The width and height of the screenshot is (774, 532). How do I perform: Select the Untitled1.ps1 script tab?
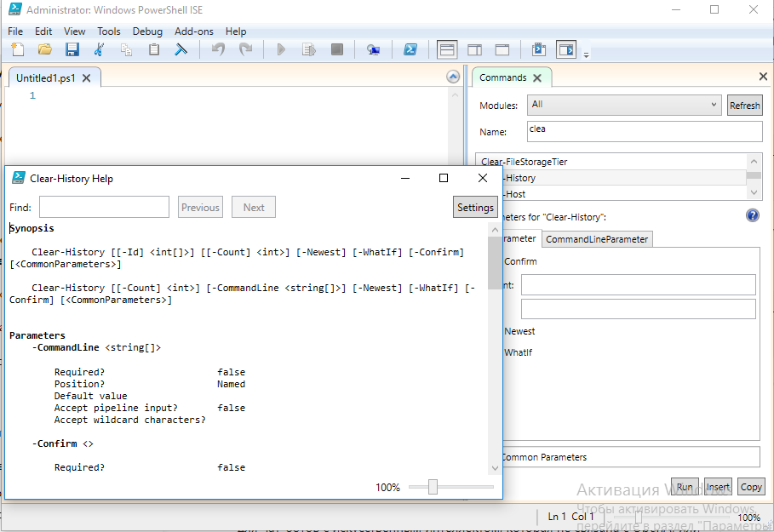point(45,78)
